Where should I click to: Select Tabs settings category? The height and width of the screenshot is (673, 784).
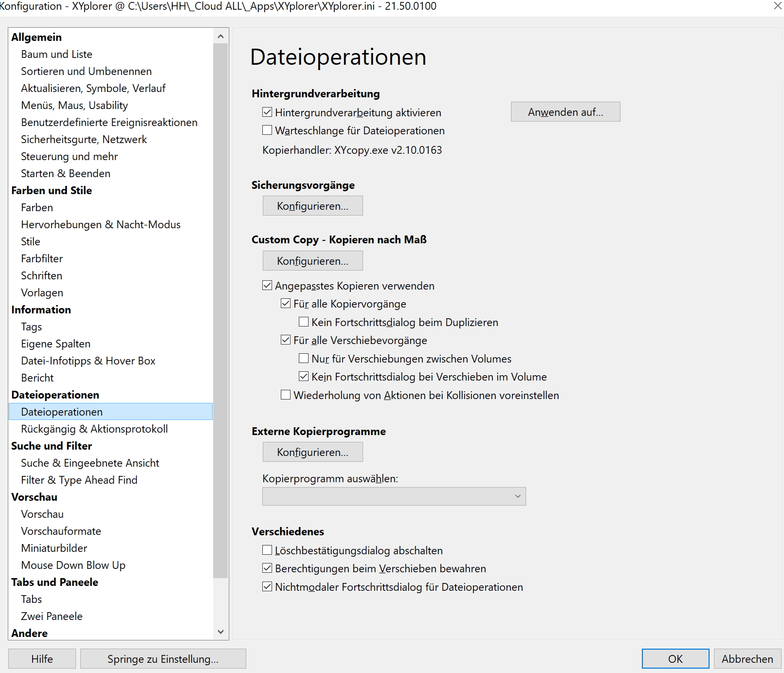pyautogui.click(x=32, y=599)
